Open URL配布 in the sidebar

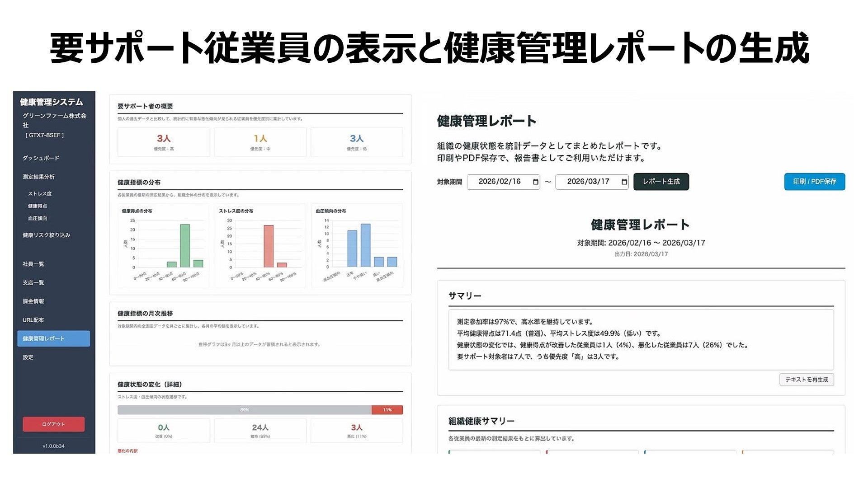point(33,320)
